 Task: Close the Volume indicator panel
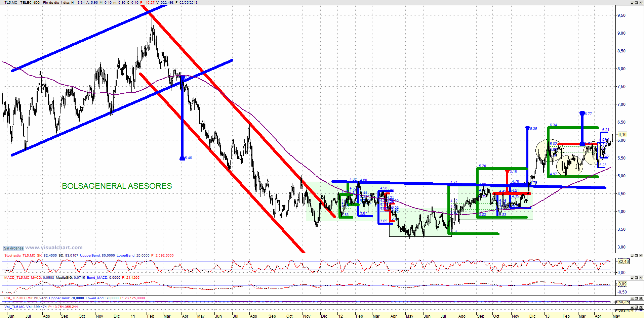pyautogui.click(x=641, y=307)
